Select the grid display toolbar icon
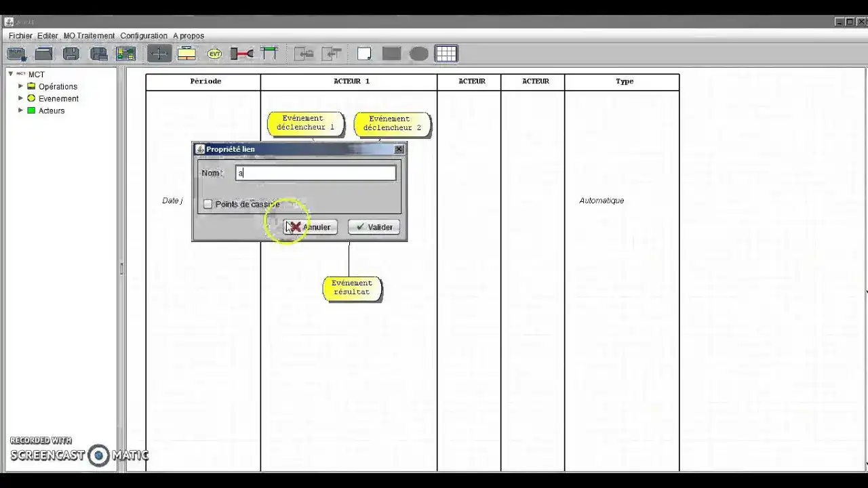 coord(446,53)
